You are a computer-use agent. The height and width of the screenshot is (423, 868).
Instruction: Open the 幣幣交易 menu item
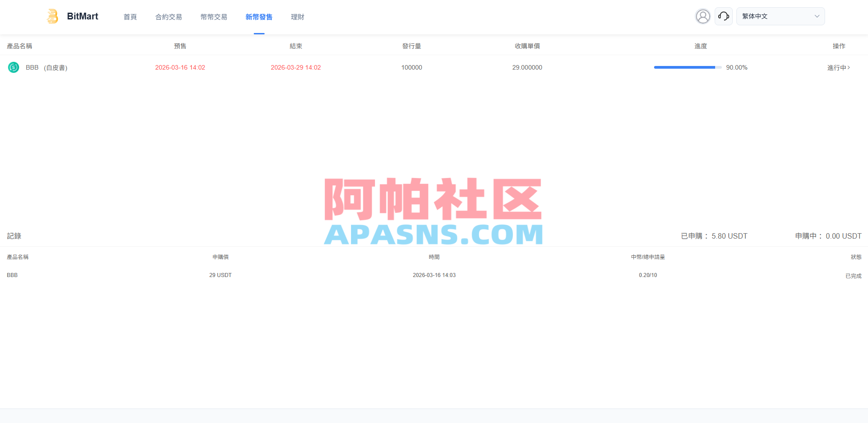214,17
